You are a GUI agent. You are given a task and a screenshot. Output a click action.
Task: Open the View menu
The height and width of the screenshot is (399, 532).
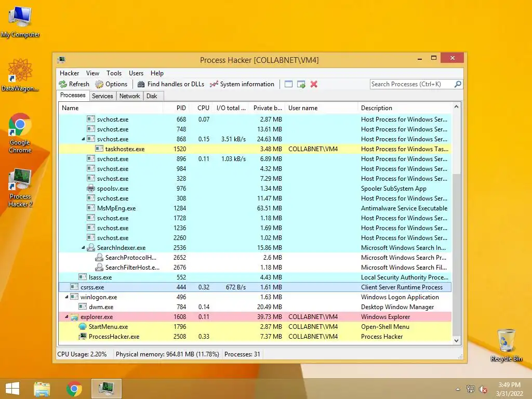pyautogui.click(x=92, y=73)
